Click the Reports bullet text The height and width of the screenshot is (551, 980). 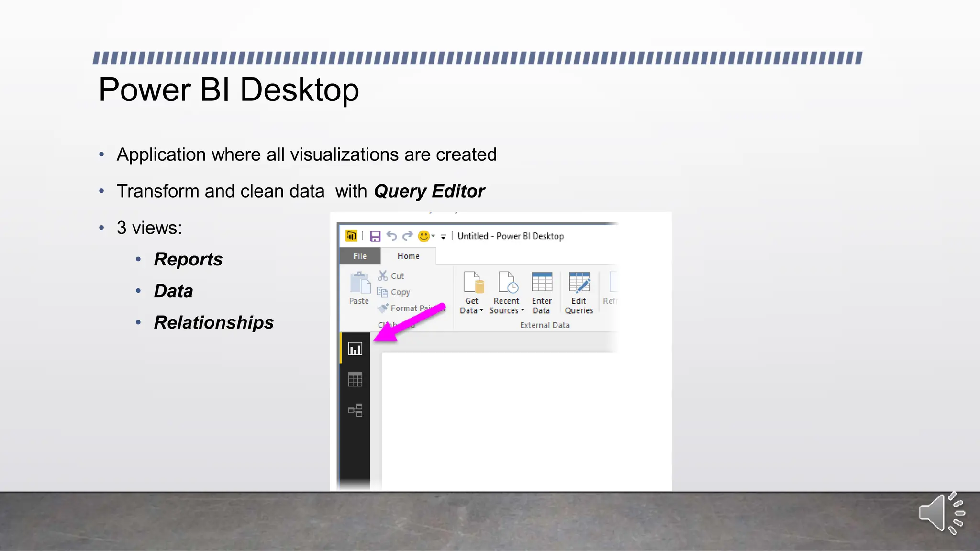(x=188, y=259)
